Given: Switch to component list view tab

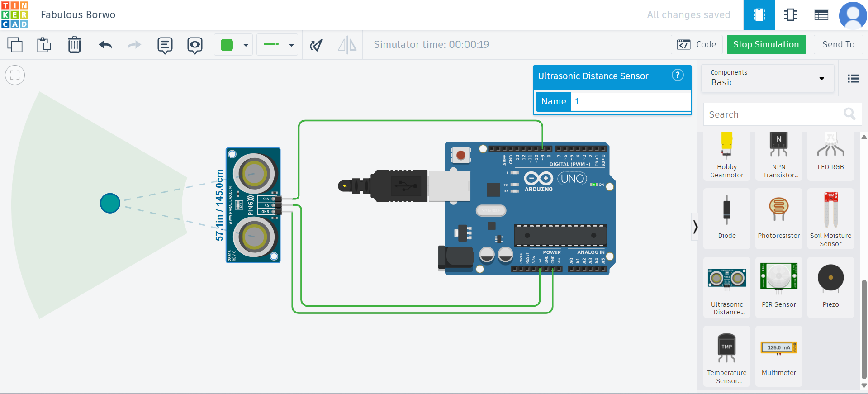Looking at the screenshot, I should (x=821, y=15).
